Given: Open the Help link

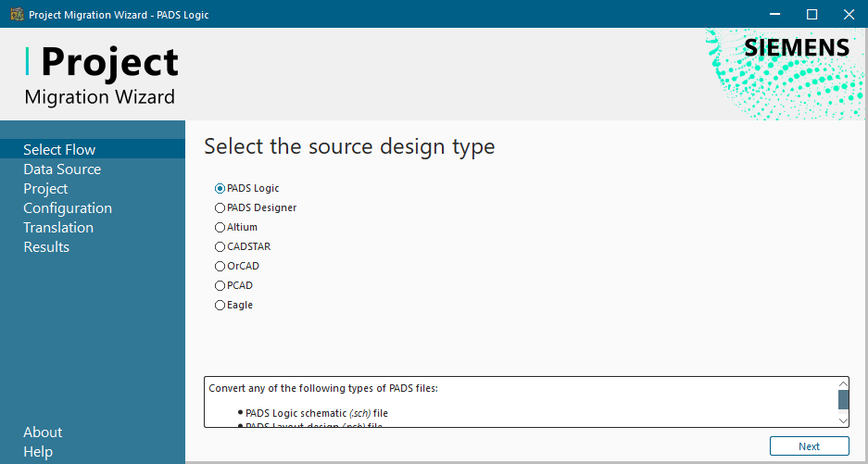Looking at the screenshot, I should (x=38, y=452).
